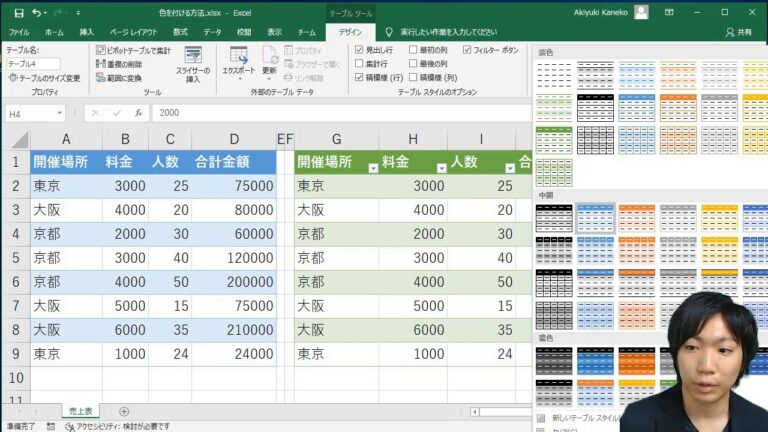Toggle the フィルター ボタン checkbox
Image resolution: width=768 pixels, height=432 pixels.
click(x=467, y=50)
